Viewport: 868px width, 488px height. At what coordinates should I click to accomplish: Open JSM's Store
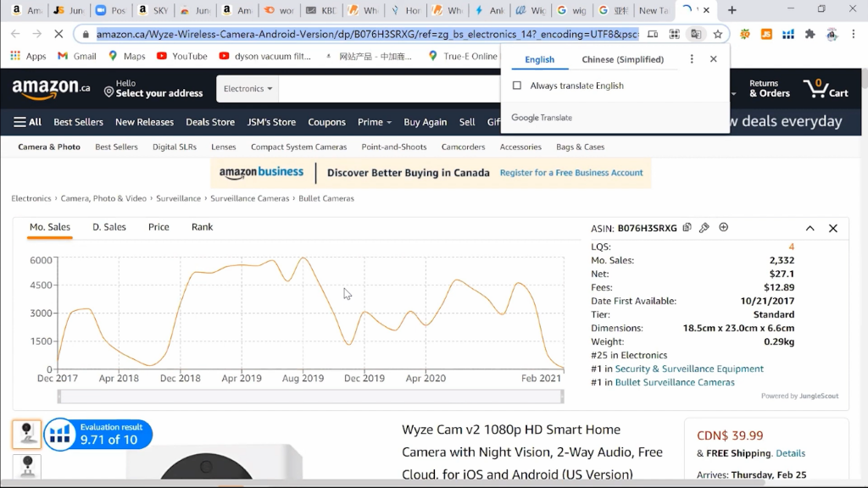(271, 122)
